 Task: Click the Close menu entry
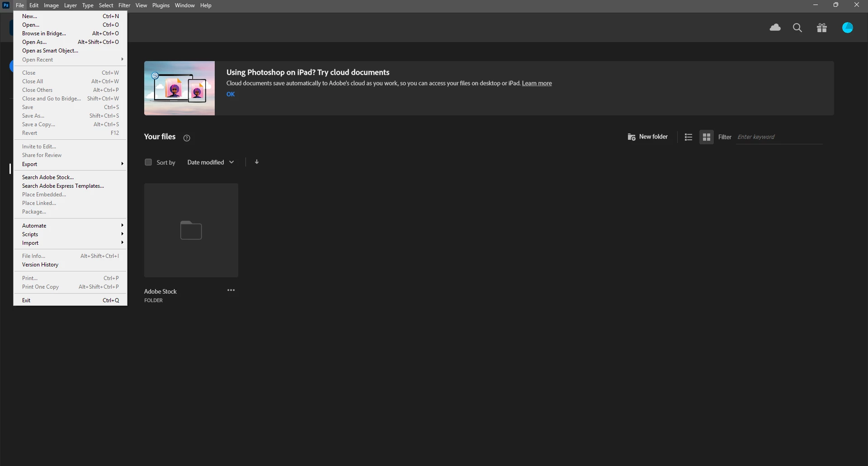click(x=71, y=73)
